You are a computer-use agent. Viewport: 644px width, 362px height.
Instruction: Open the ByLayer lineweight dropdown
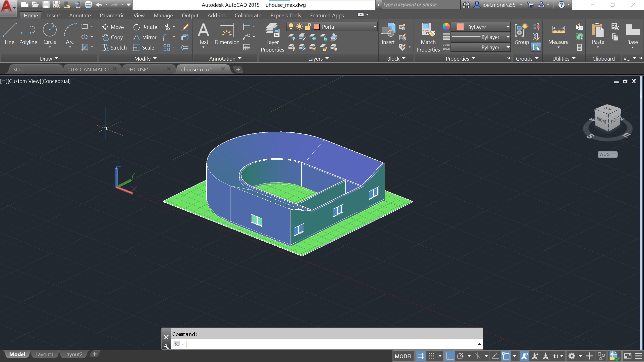point(508,37)
